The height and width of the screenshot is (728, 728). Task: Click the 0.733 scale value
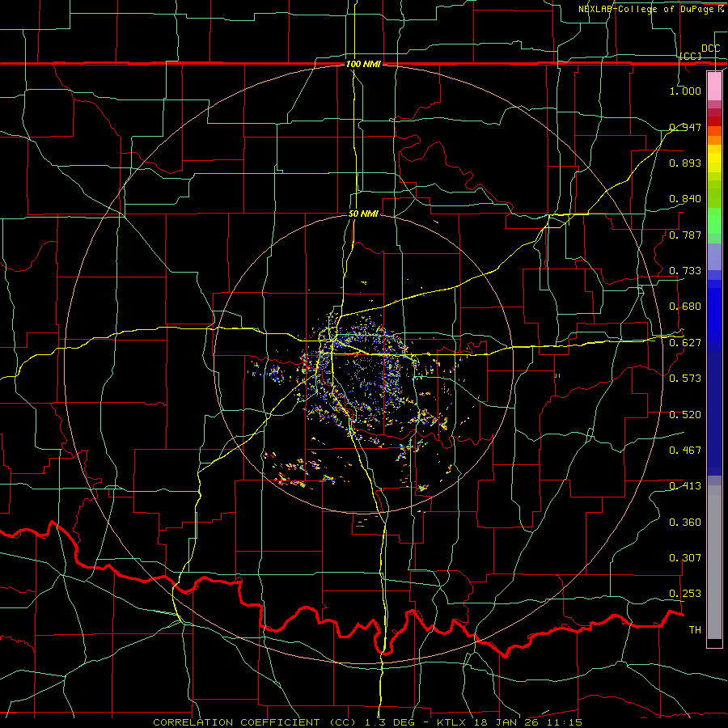[685, 271]
